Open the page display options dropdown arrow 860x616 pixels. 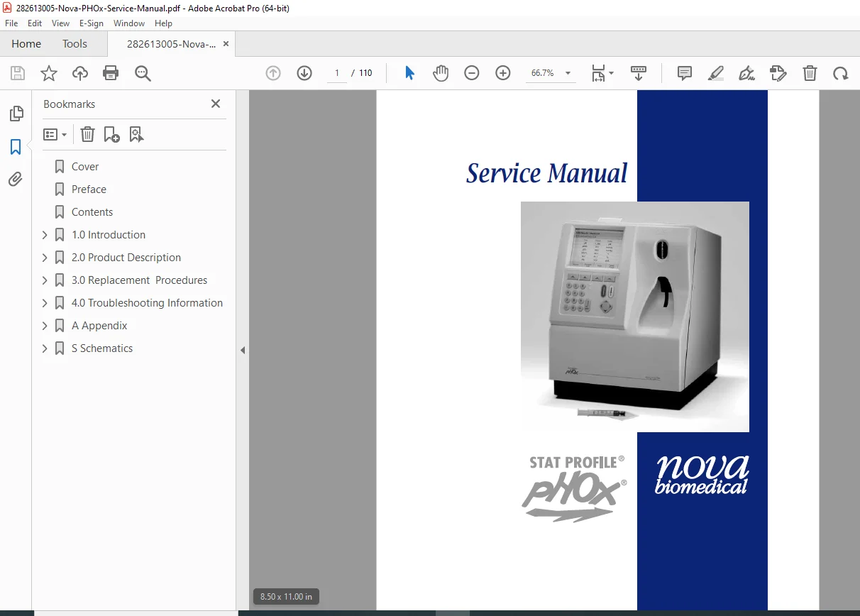tap(612, 73)
